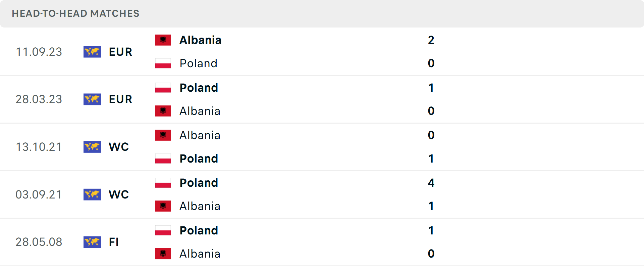Click the Albania flag in the 13.10.21 row
The height and width of the screenshot is (266, 644).
point(163,135)
